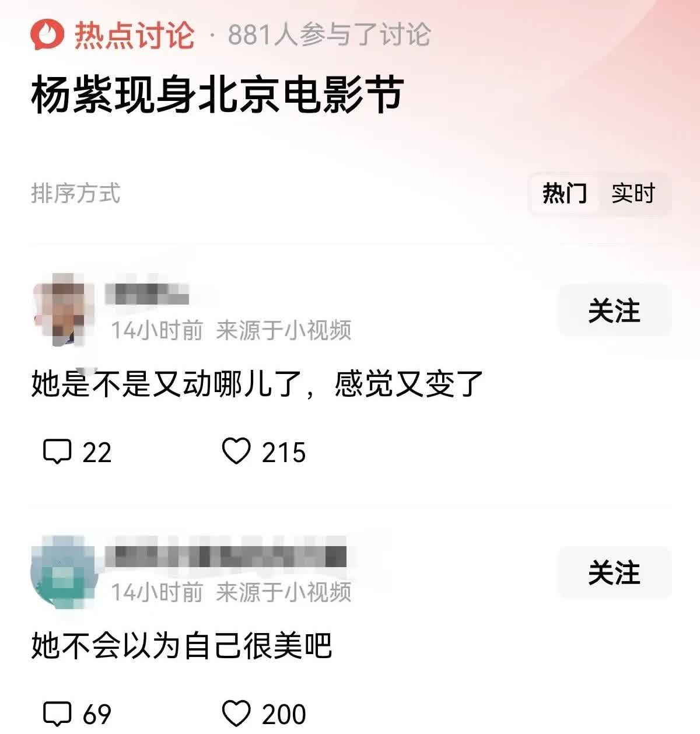Tap the 热点讨论 label
The width and height of the screenshot is (700, 734).
[134, 35]
